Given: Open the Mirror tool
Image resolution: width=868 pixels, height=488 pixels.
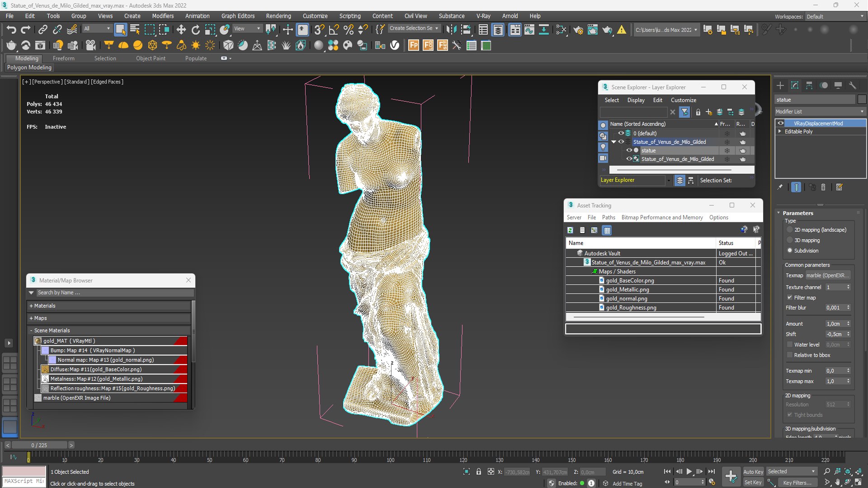Looking at the screenshot, I should tap(451, 30).
